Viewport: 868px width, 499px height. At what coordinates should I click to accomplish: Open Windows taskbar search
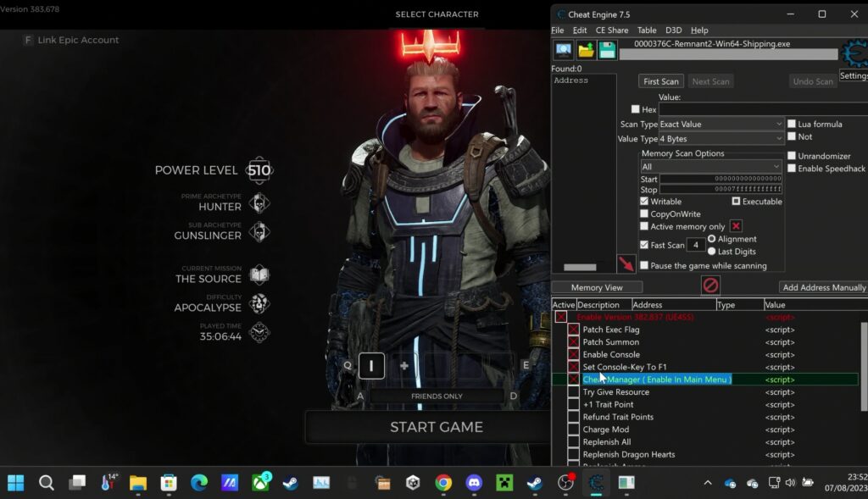[x=47, y=483]
